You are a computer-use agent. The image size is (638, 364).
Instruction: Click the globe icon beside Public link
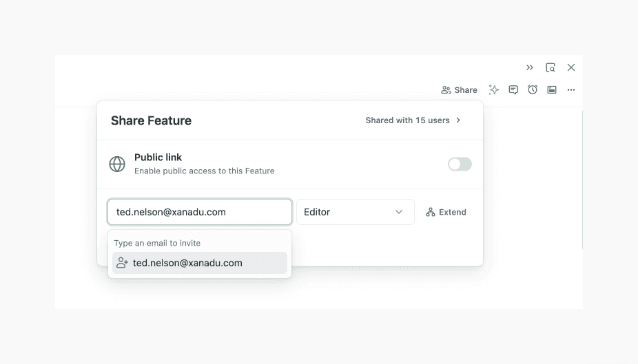(117, 164)
